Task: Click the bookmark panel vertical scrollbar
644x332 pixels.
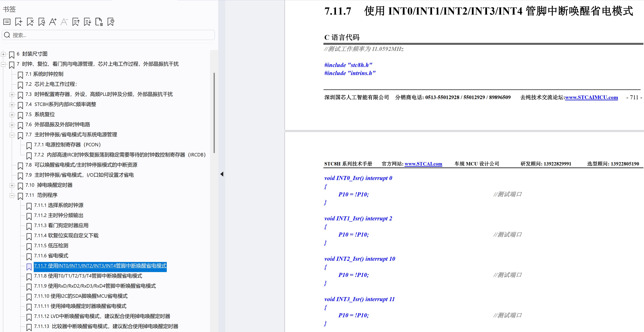Action: point(214,113)
